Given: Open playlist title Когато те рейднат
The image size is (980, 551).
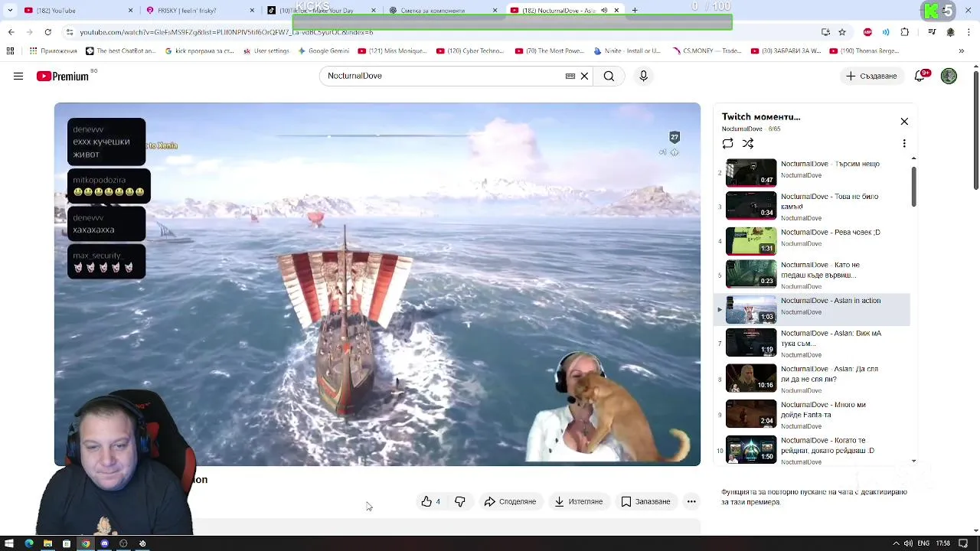Looking at the screenshot, I should coord(827,445).
